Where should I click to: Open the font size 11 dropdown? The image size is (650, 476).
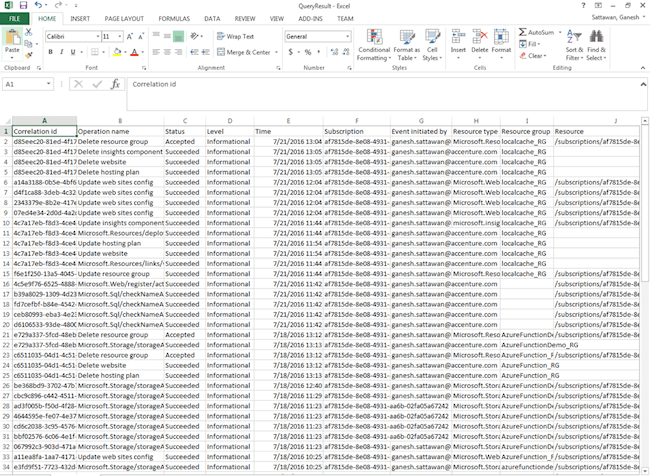[x=120, y=36]
